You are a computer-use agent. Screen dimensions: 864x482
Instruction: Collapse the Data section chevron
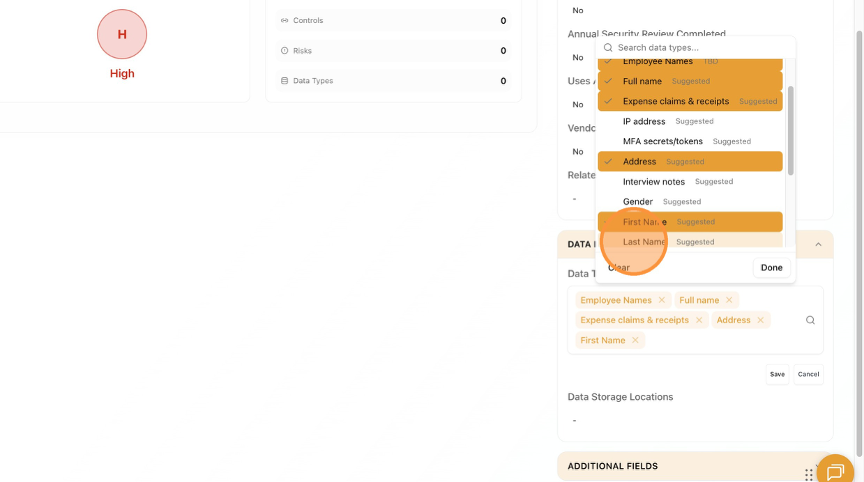(x=818, y=244)
